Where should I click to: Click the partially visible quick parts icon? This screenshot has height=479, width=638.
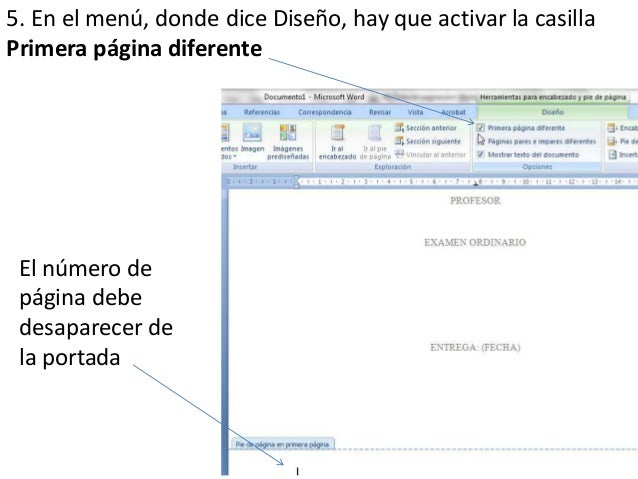[x=225, y=133]
